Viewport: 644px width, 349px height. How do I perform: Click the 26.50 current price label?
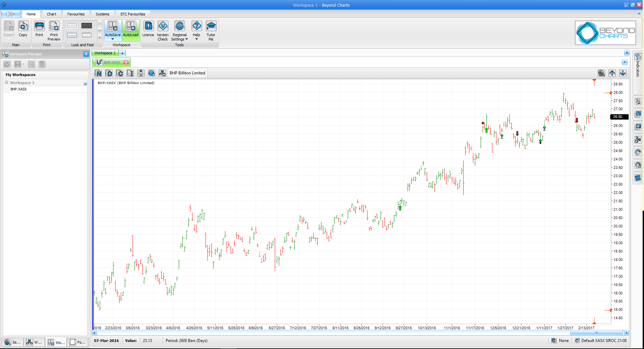pos(619,117)
